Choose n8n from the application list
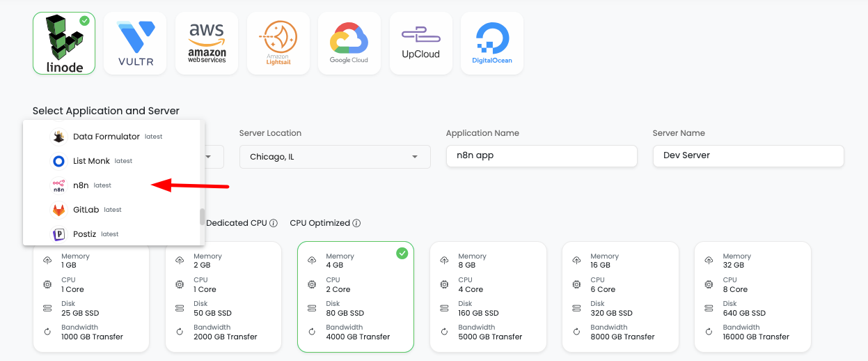The image size is (868, 361). 81,185
